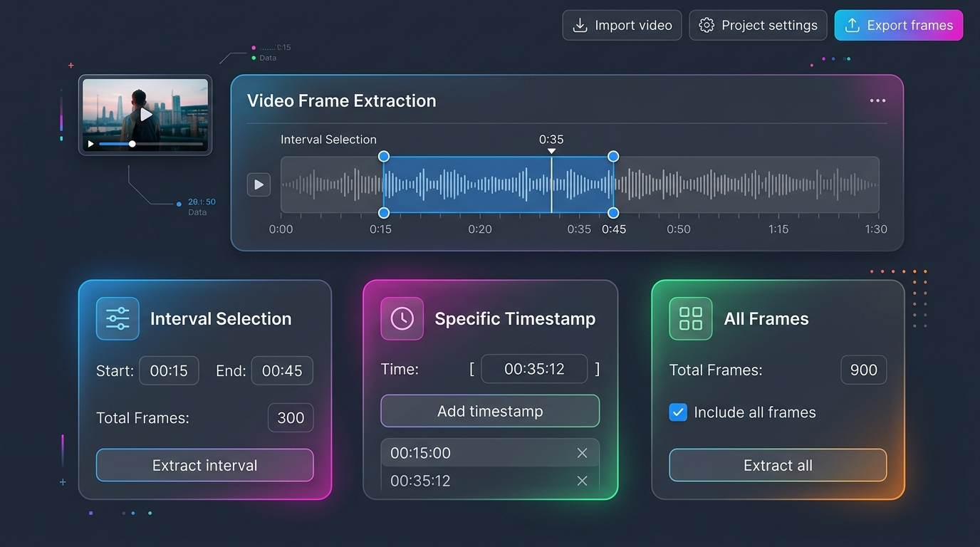The height and width of the screenshot is (547, 980).
Task: Click small play button below video thumbnail
Action: [90, 144]
